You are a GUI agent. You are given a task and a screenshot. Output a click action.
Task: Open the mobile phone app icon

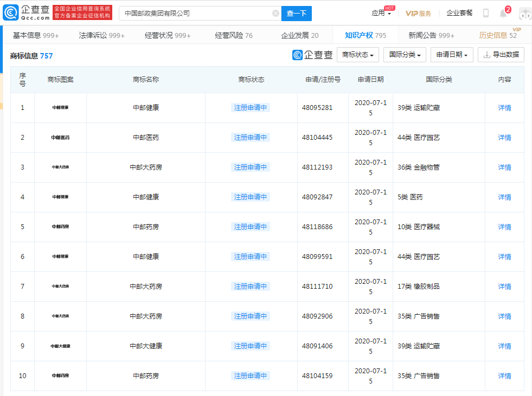click(486, 13)
